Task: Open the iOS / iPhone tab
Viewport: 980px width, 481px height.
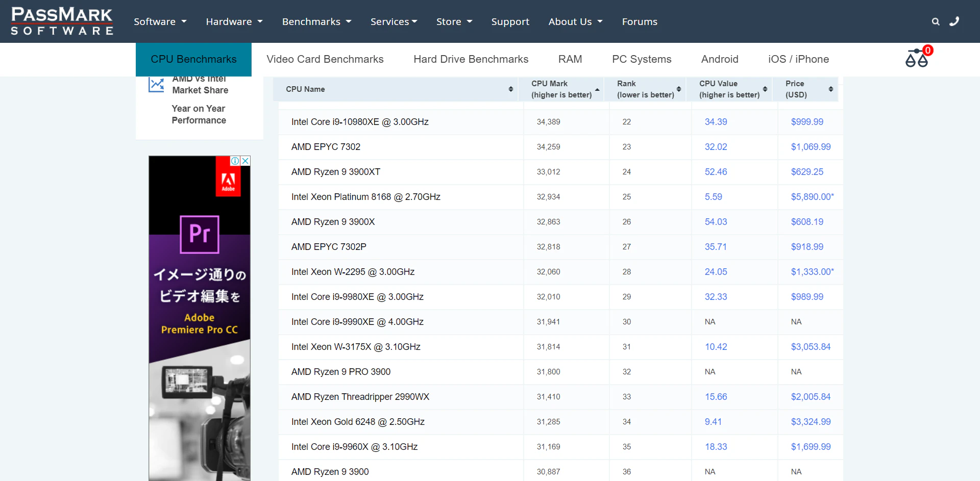Action: pos(798,59)
